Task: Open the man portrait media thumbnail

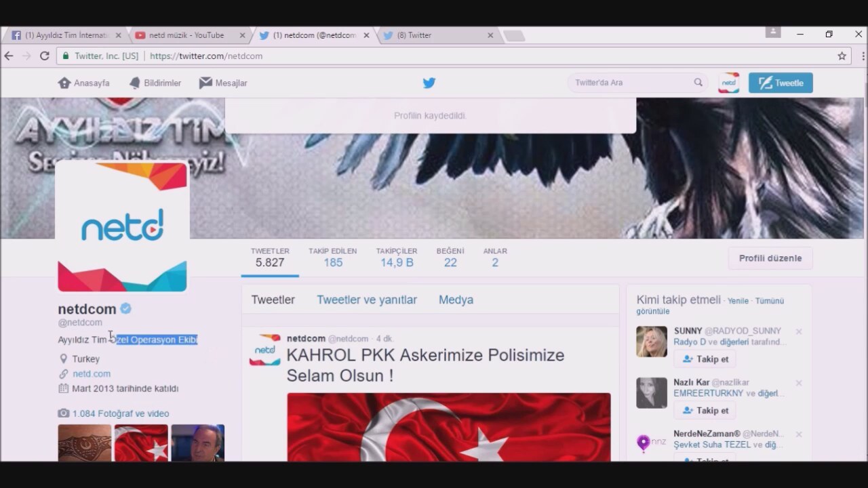Action: click(198, 443)
